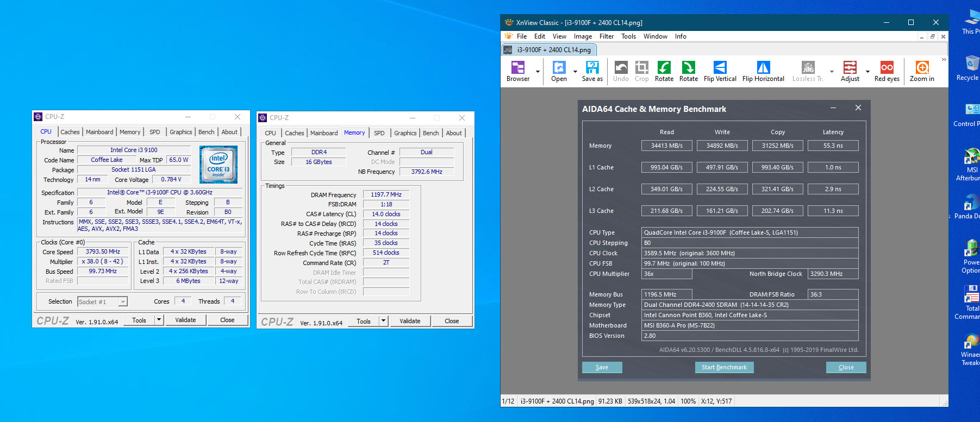Open the Filter menu in XnView

point(607,36)
